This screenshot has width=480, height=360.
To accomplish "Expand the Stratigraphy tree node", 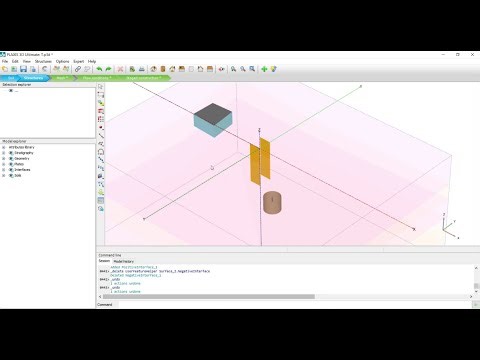I will pos(4,153).
